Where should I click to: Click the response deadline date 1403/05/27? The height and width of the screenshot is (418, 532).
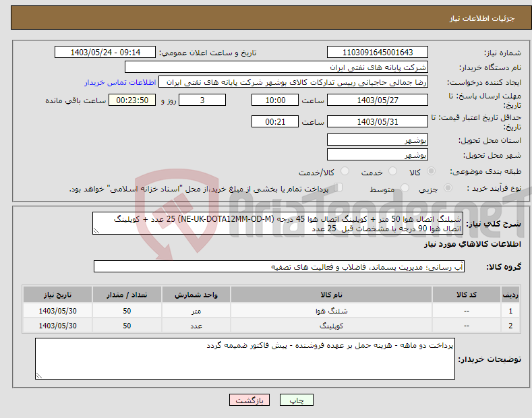pyautogui.click(x=378, y=100)
